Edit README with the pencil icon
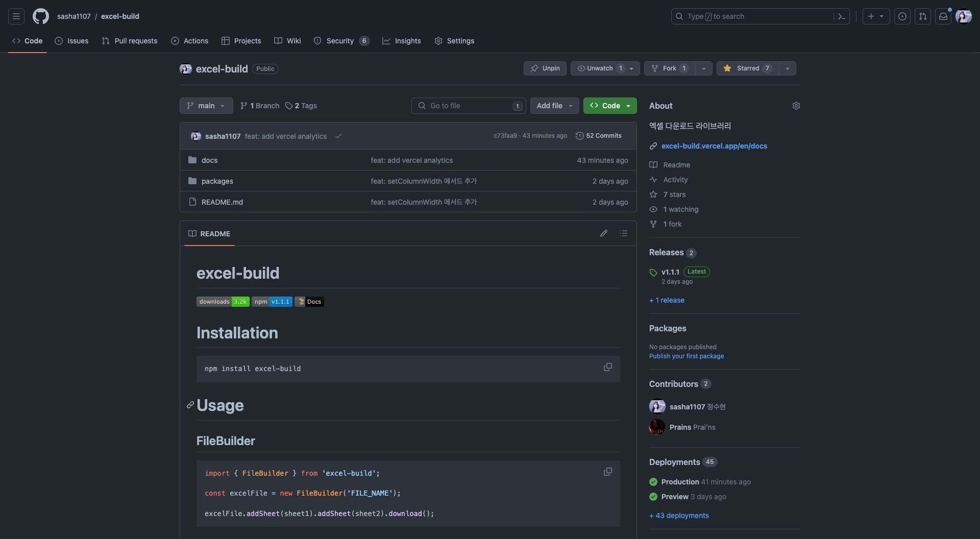The width and height of the screenshot is (980, 539). (x=604, y=233)
